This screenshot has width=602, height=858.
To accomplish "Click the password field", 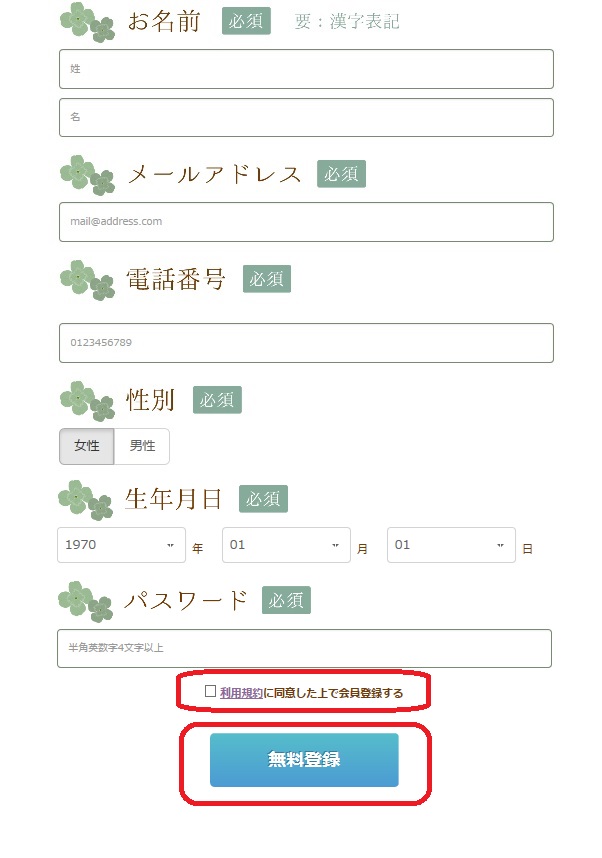I will (304, 648).
